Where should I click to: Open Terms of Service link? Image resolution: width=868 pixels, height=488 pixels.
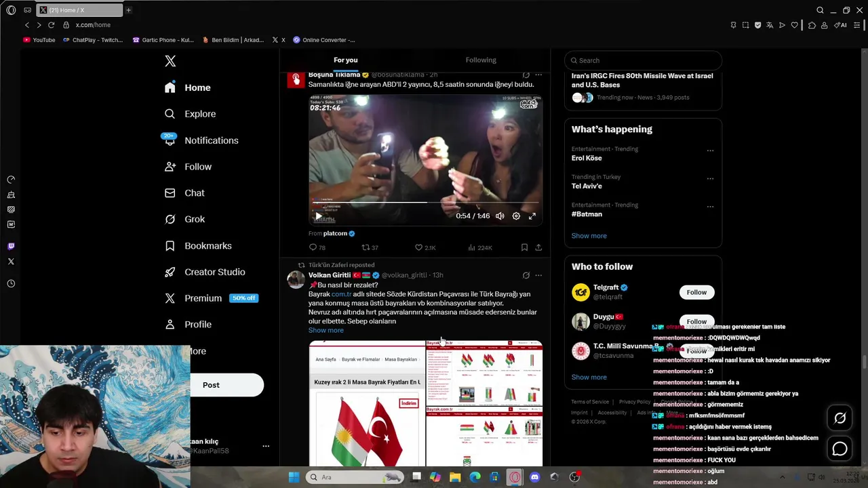(590, 402)
